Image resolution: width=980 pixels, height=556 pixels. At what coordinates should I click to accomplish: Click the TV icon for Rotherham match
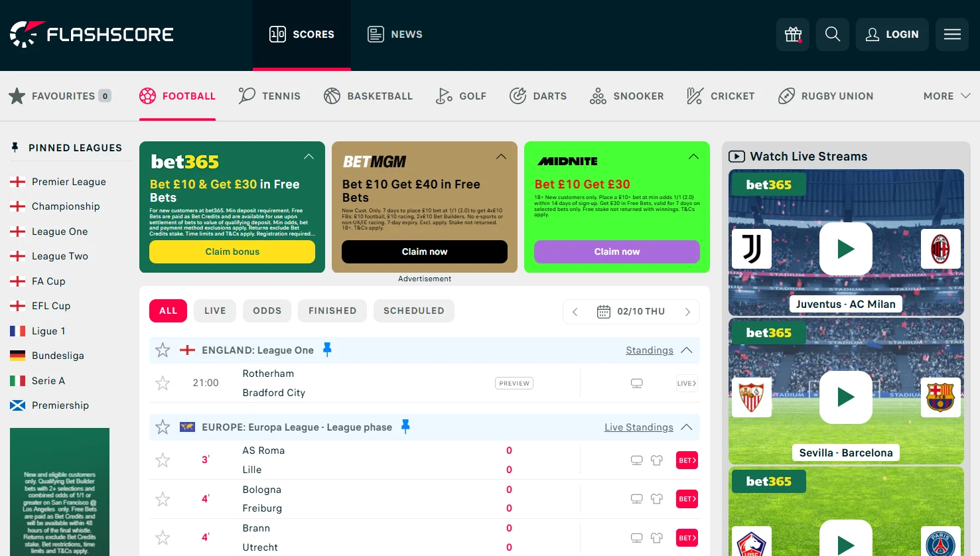(x=636, y=383)
